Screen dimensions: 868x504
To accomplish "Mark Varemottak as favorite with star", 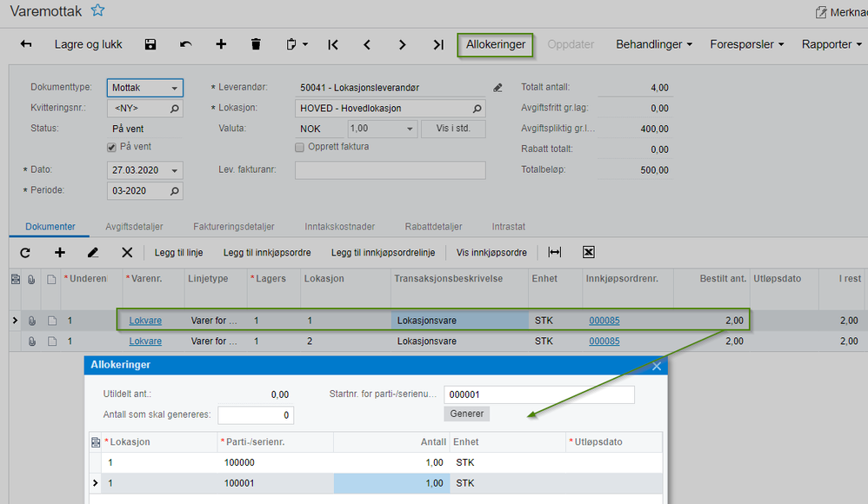I will click(x=97, y=10).
